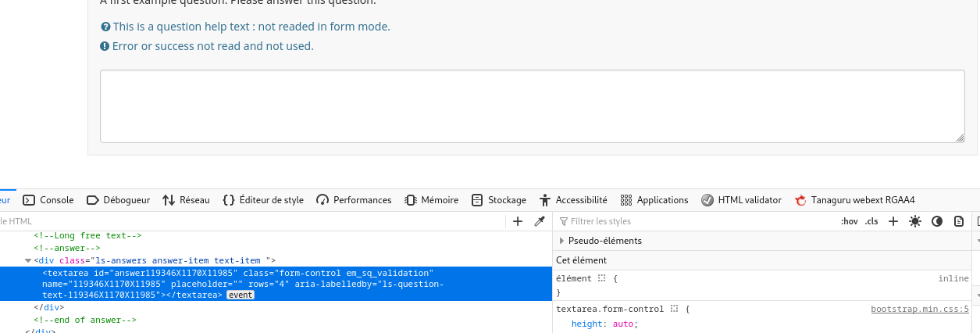Open the Réseau network tab
980x333 pixels.
point(186,200)
